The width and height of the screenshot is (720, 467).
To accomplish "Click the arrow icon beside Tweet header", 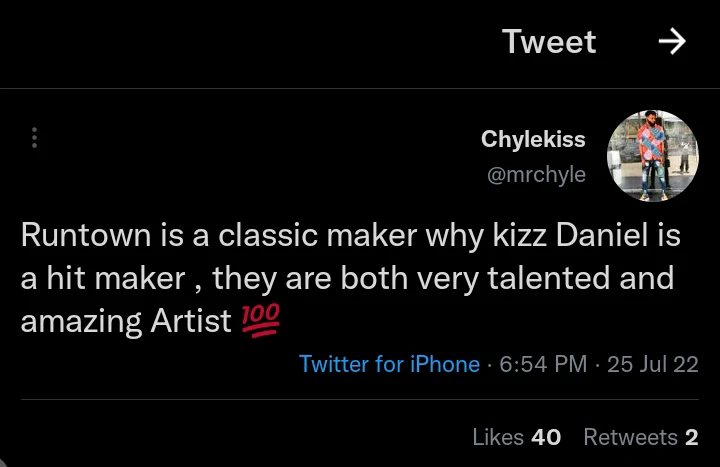I will 672,41.
